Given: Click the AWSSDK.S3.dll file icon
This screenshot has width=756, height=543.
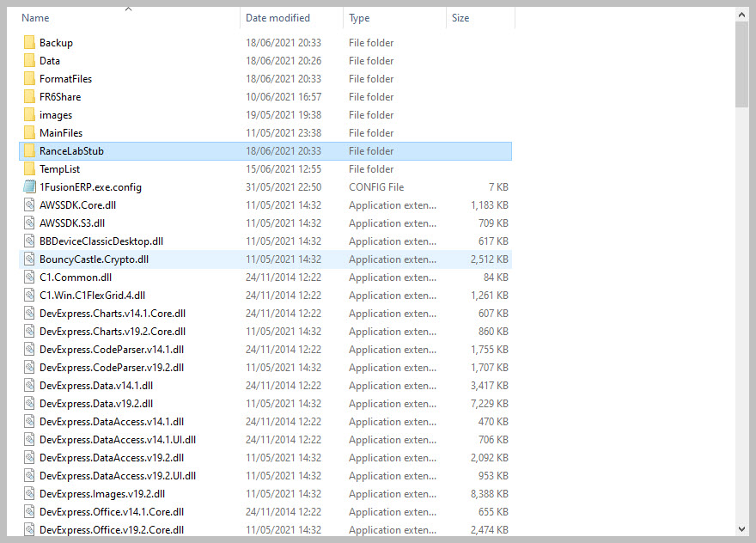Looking at the screenshot, I should (x=29, y=223).
